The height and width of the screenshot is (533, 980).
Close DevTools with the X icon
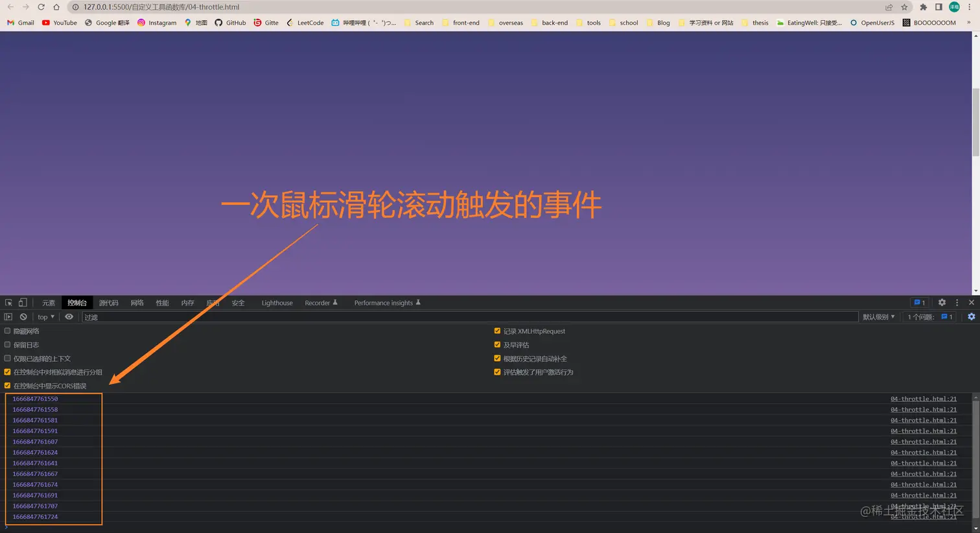pyautogui.click(x=972, y=303)
